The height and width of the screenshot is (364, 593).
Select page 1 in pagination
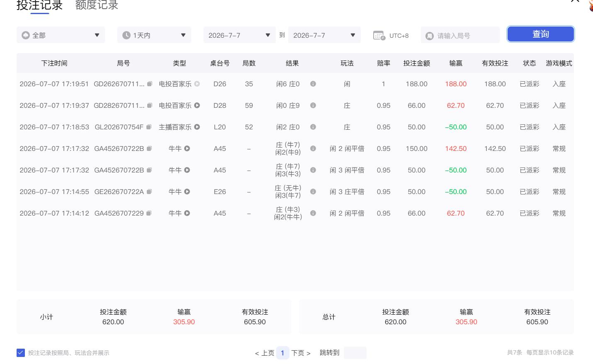coord(282,353)
